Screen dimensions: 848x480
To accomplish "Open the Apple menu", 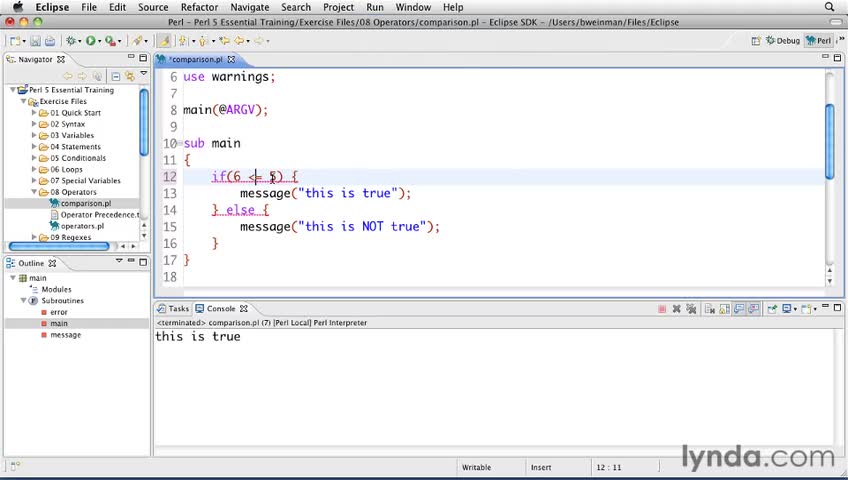I will click(18, 7).
